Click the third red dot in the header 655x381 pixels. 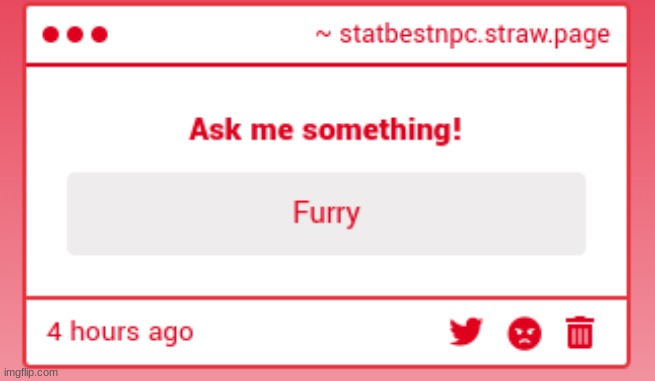100,34
